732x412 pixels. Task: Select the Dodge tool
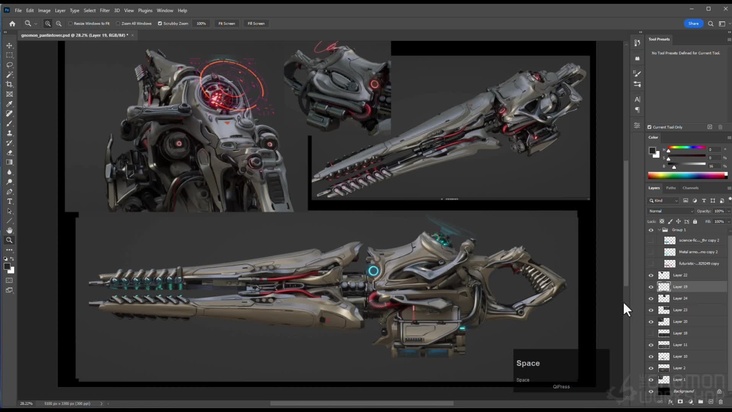pyautogui.click(x=9, y=182)
